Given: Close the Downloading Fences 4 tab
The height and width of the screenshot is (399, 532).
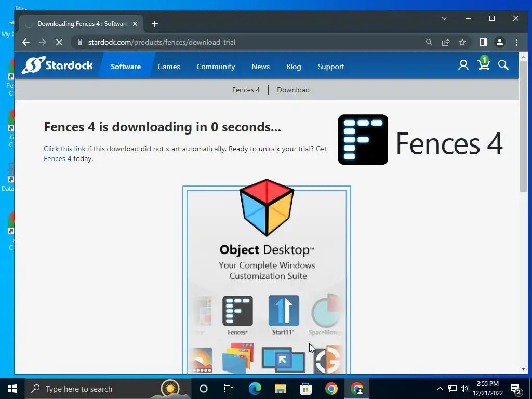Looking at the screenshot, I should pos(135,24).
